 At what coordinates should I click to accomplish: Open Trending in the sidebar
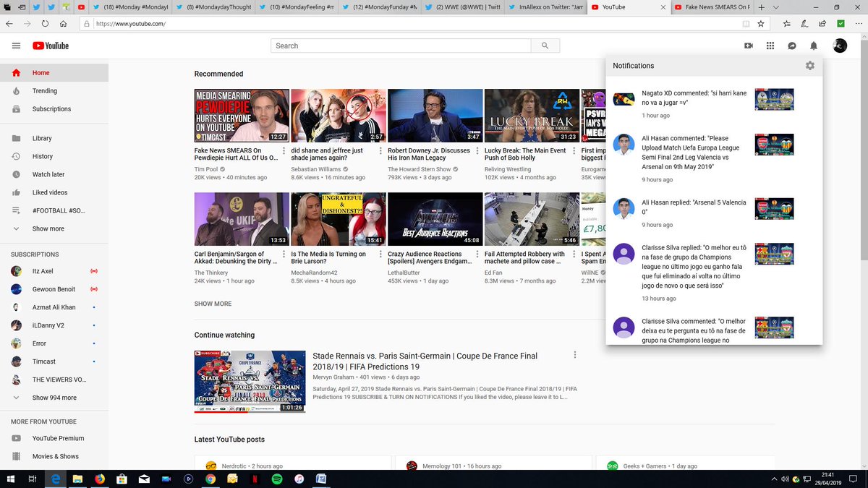click(54, 91)
